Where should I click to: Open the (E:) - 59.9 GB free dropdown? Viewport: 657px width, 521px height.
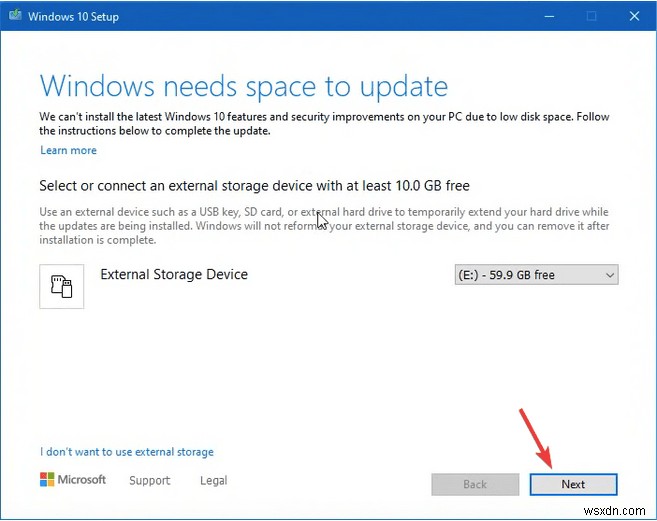[x=536, y=275]
